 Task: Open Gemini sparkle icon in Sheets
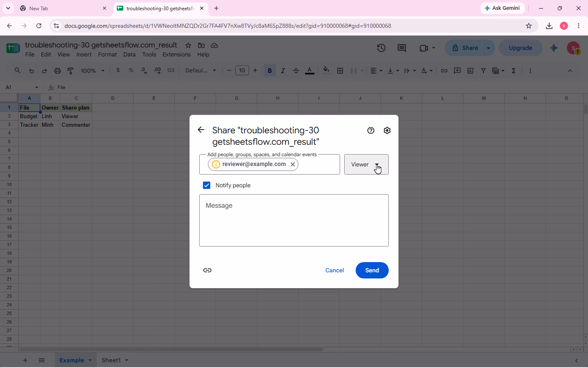(x=554, y=48)
